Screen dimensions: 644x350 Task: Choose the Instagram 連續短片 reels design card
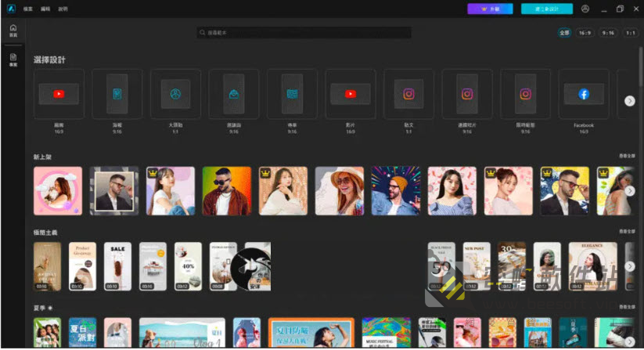pyautogui.click(x=467, y=94)
